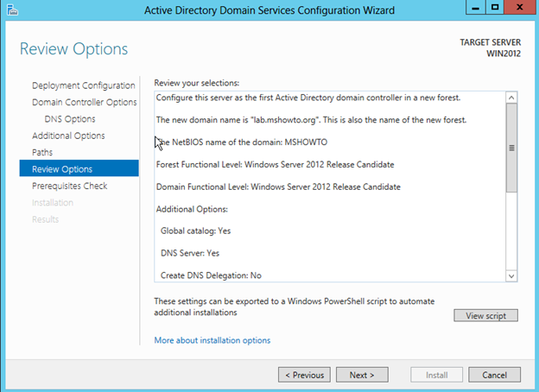
Task: Select the highlighted Review Options step
Action: pos(62,169)
